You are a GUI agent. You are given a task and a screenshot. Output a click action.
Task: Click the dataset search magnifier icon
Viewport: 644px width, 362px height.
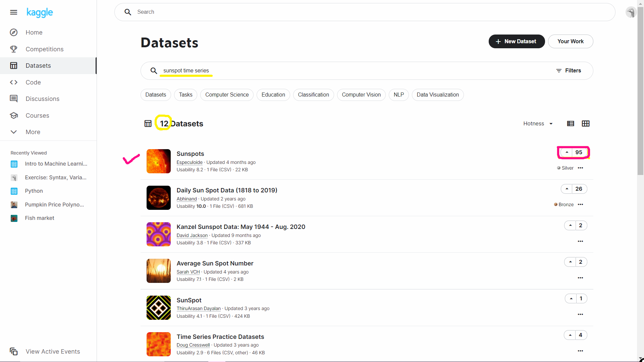click(154, 71)
